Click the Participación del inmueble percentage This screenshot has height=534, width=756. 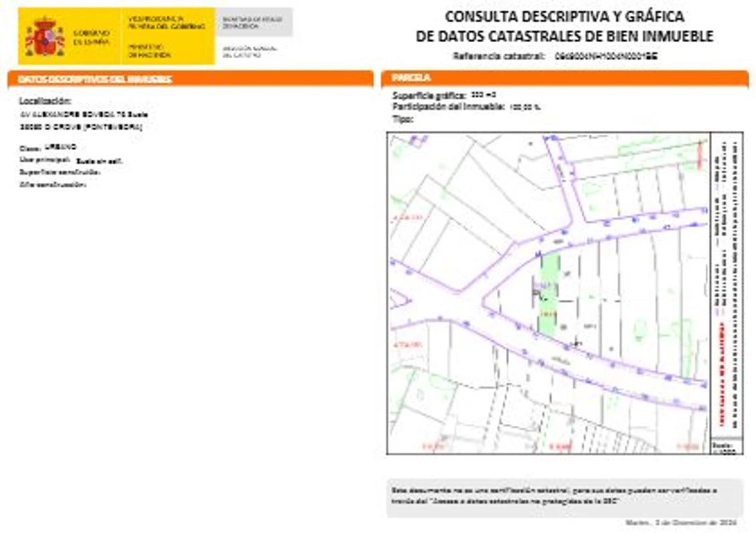tap(524, 107)
